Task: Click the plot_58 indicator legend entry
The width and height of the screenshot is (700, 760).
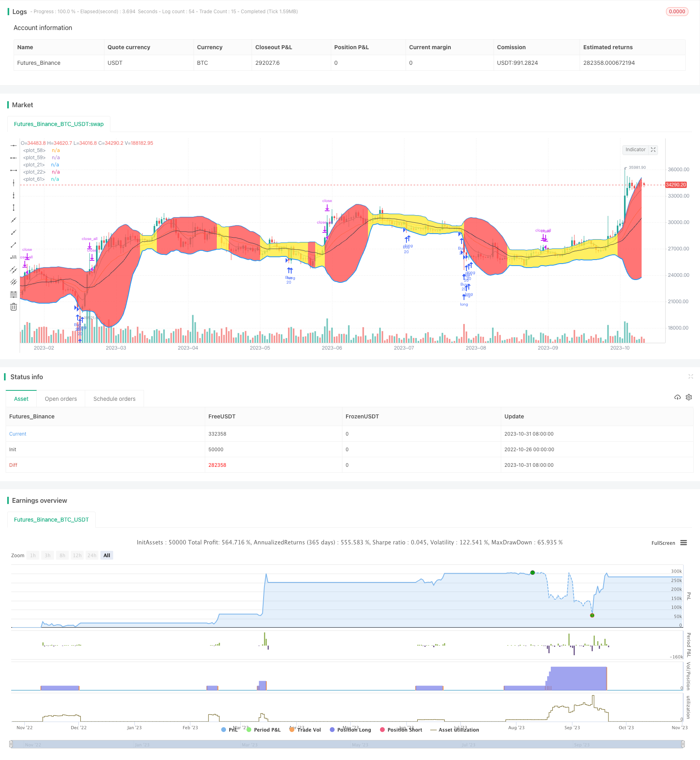Action: tap(41, 150)
